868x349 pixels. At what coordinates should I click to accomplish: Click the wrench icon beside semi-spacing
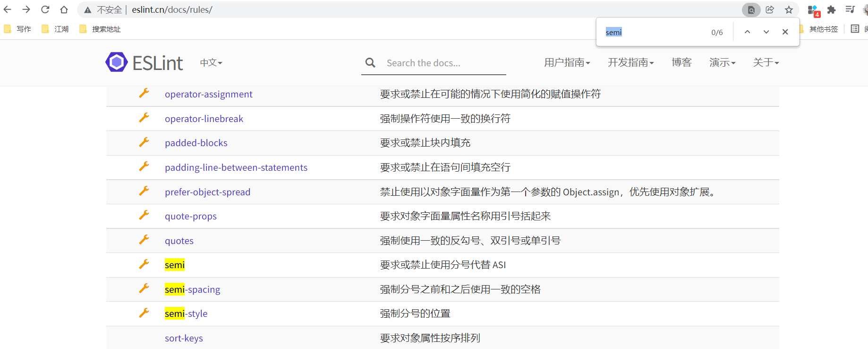click(x=144, y=288)
